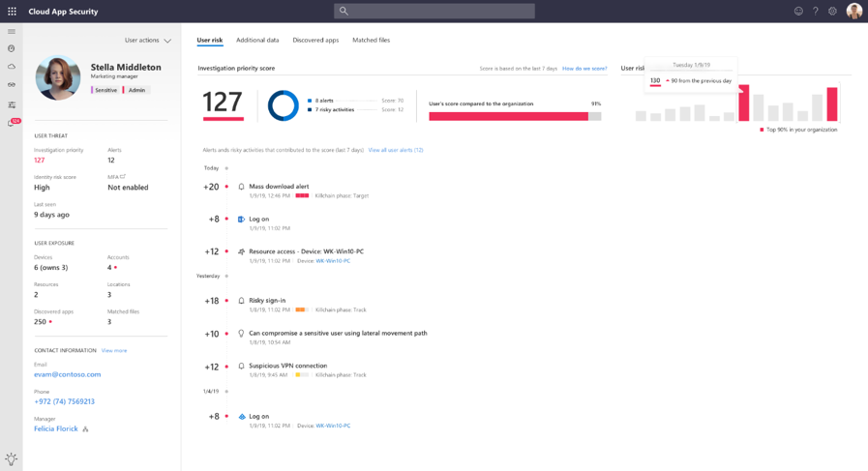Open the Discover cloud icon in sidebar

click(x=11, y=67)
